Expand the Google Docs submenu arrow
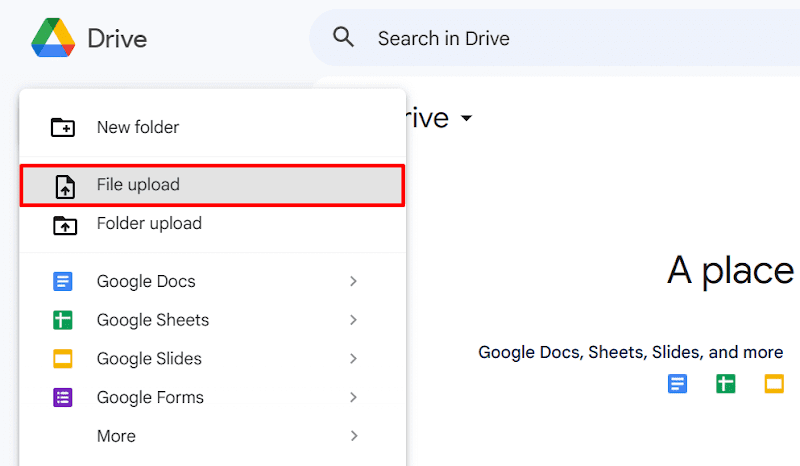800x466 pixels. tap(353, 282)
